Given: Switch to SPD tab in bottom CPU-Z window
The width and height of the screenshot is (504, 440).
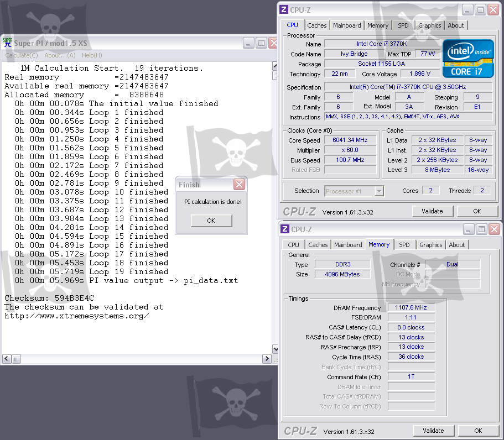Looking at the screenshot, I should pos(404,245).
